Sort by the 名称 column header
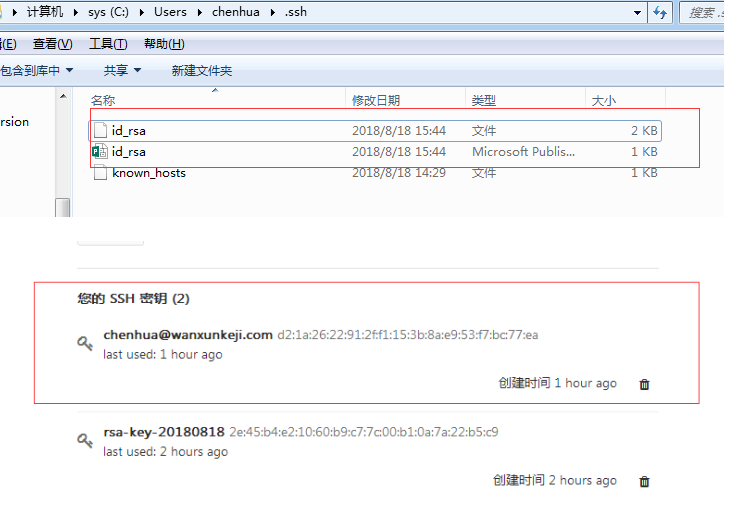This screenshot has height=530, width=733. coord(103,100)
